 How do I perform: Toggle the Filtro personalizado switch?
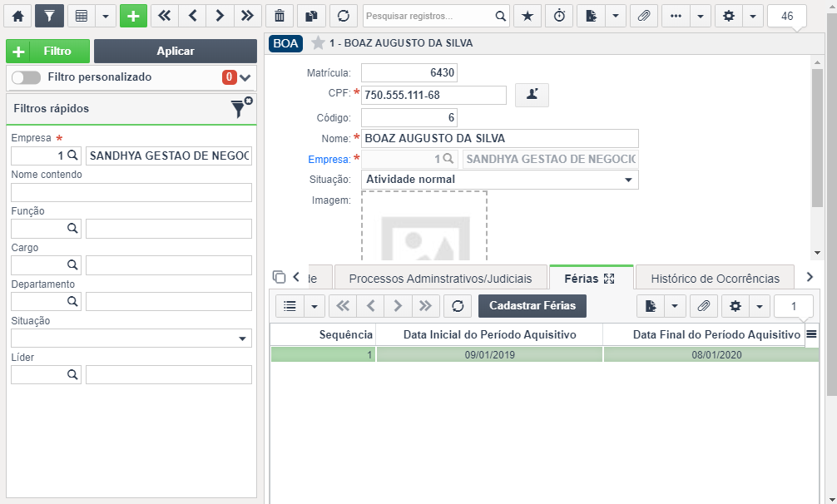pyautogui.click(x=26, y=77)
